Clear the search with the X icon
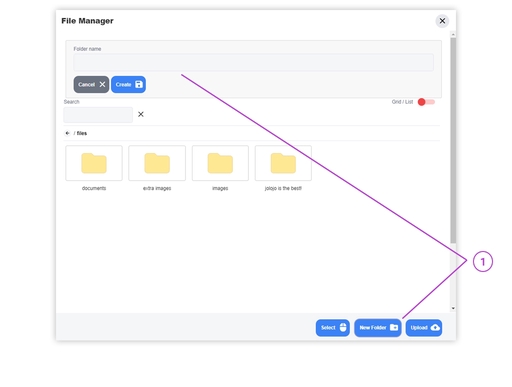512x387 pixels. click(x=141, y=114)
